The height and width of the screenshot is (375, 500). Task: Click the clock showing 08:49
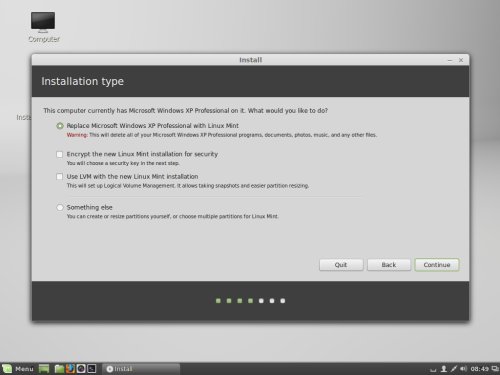click(480, 369)
